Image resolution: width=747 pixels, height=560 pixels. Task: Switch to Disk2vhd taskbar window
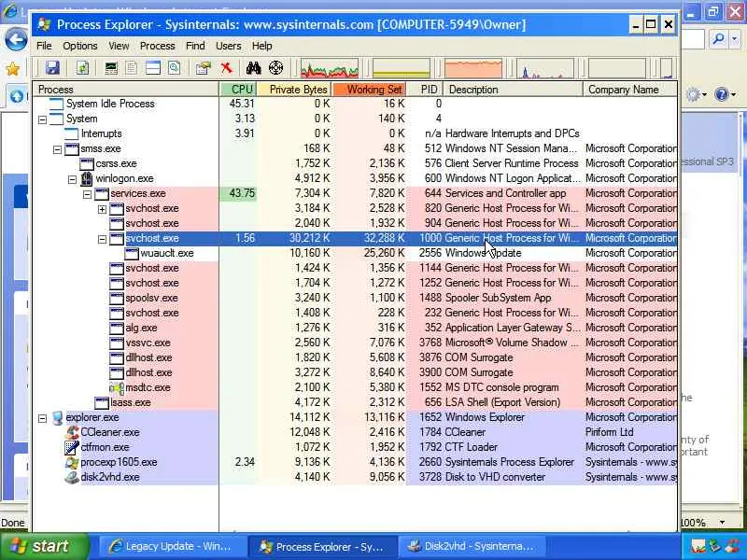pos(473,546)
